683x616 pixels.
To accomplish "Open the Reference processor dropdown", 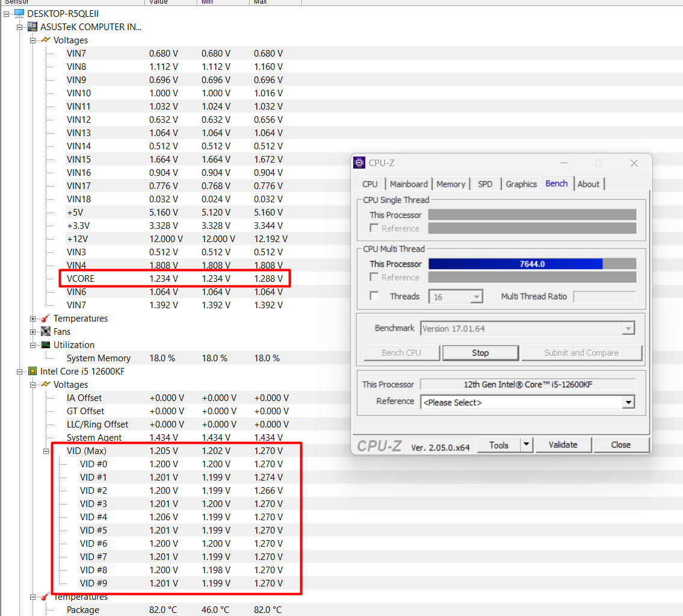I will tap(628, 402).
